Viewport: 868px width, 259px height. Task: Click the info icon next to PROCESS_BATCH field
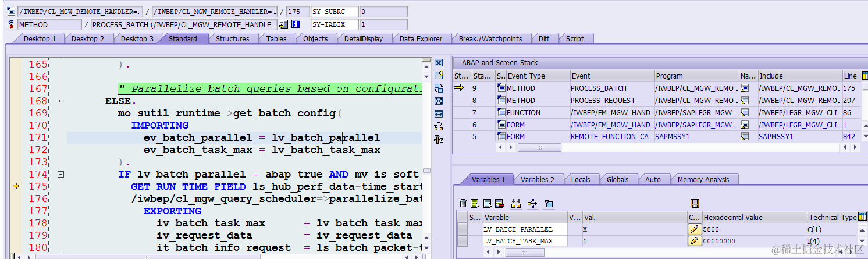click(296, 24)
